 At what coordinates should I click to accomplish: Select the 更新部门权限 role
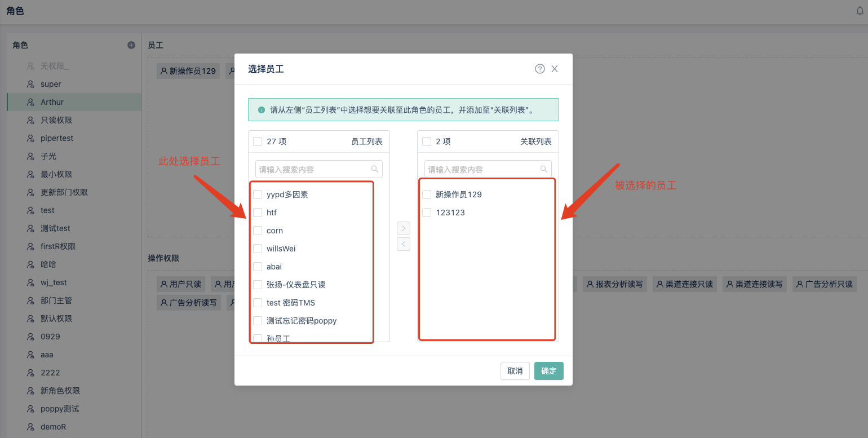click(74, 192)
